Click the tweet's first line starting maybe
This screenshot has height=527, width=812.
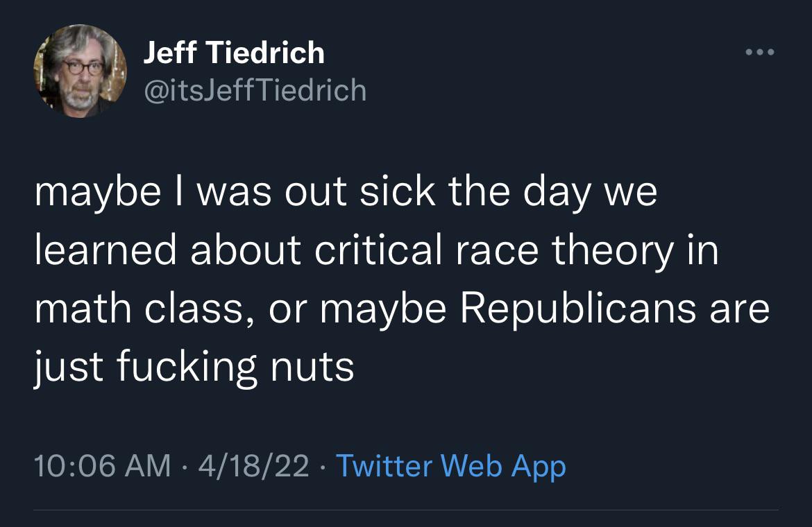346,193
